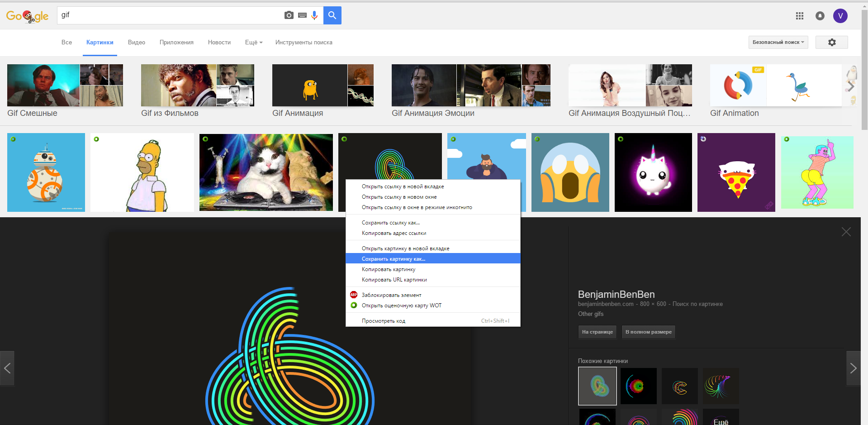Viewport: 868px width, 425px height.
Task: Open the BB-8 droid image result
Action: 46,172
